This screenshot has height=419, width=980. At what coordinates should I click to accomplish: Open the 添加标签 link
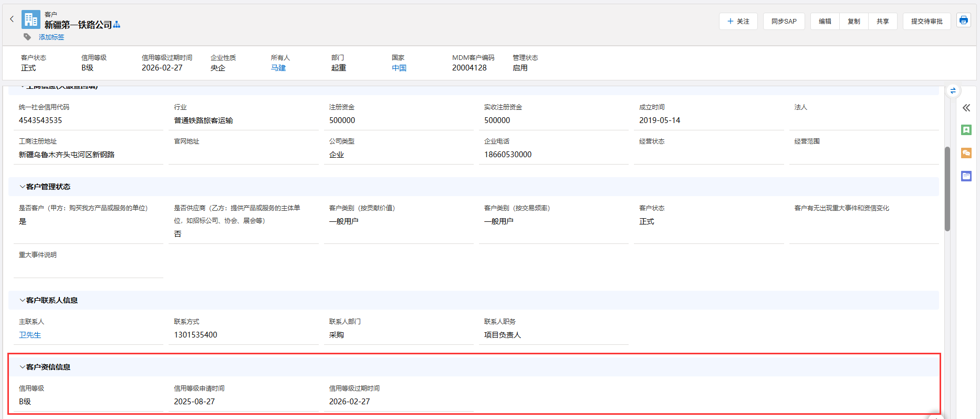[x=51, y=37]
